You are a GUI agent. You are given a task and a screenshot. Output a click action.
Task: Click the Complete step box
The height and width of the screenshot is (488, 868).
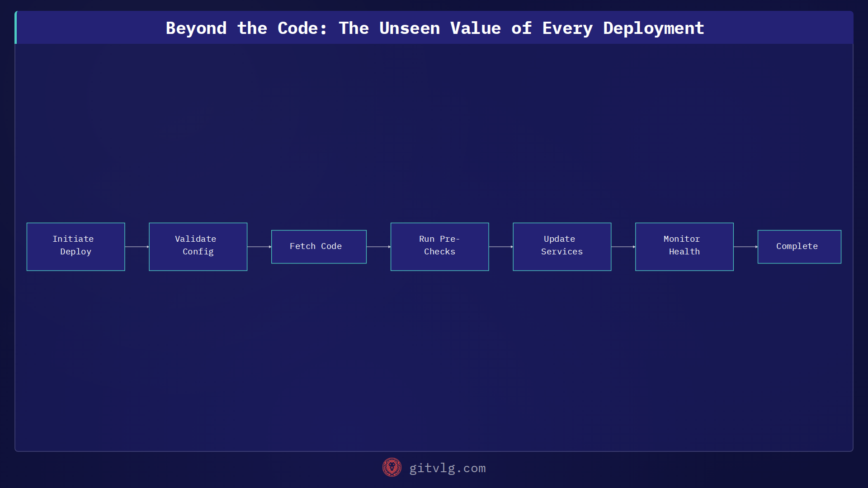[799, 247]
